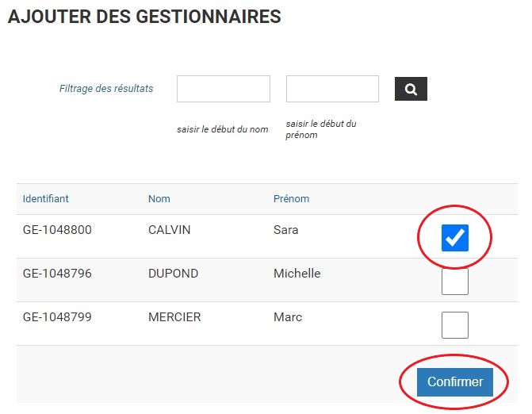Screen dimensions: 532x414
Task: Tick the checkbox for Michelle DUPOND
Action: 454,282
